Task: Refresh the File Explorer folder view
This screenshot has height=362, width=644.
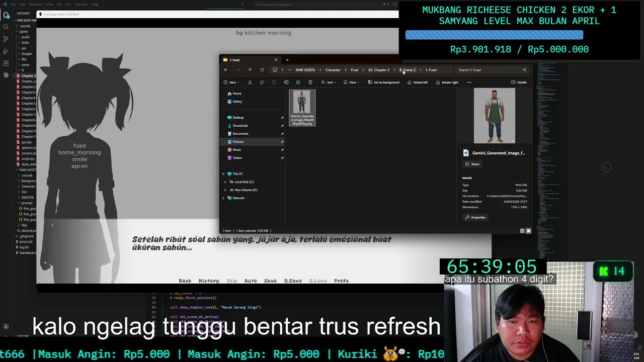Action: coord(262,70)
